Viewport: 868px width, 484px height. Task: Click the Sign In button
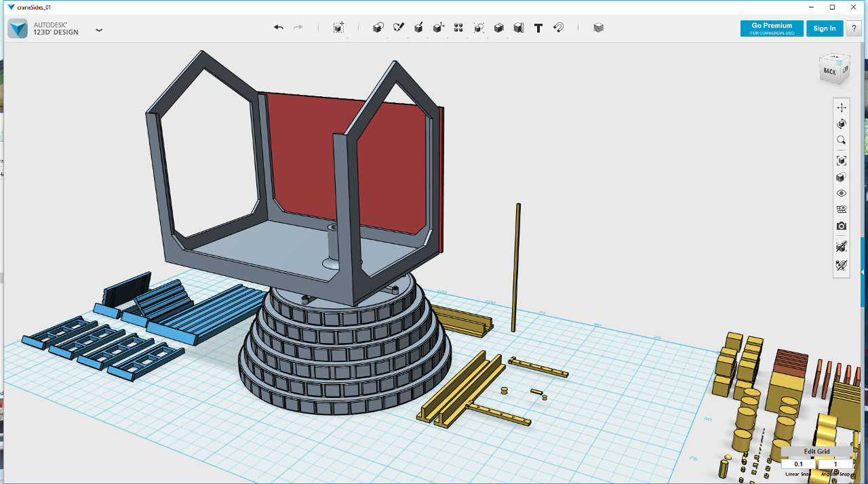click(825, 28)
